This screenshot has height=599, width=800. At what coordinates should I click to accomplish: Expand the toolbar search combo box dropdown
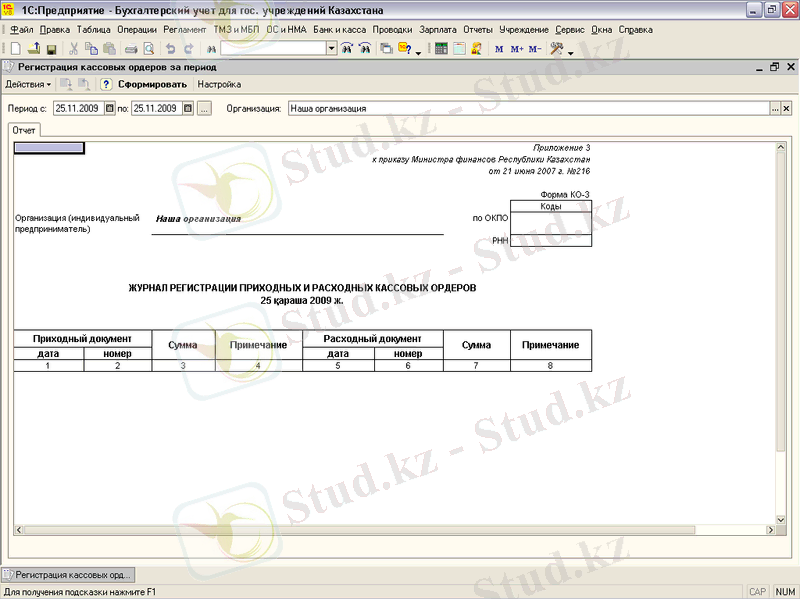tap(332, 48)
